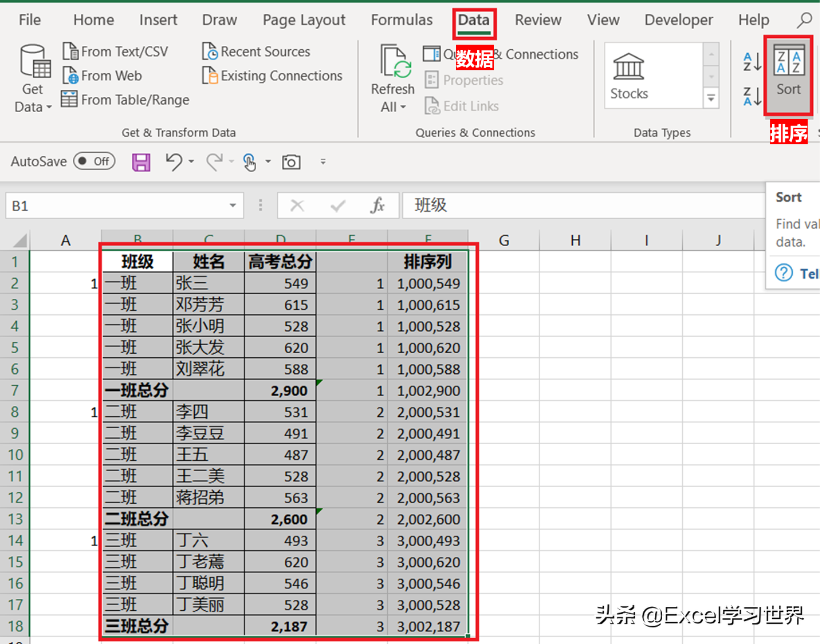Open connection Properties
The width and height of the screenshot is (822, 644).
tap(464, 80)
